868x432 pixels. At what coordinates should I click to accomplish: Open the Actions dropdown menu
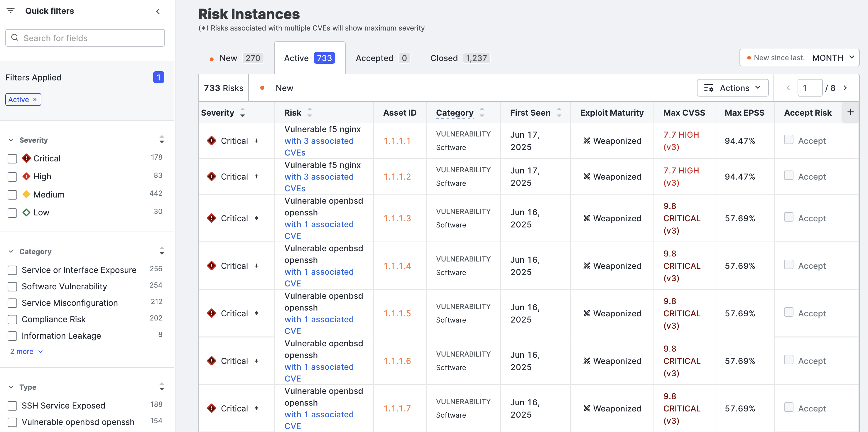(732, 88)
